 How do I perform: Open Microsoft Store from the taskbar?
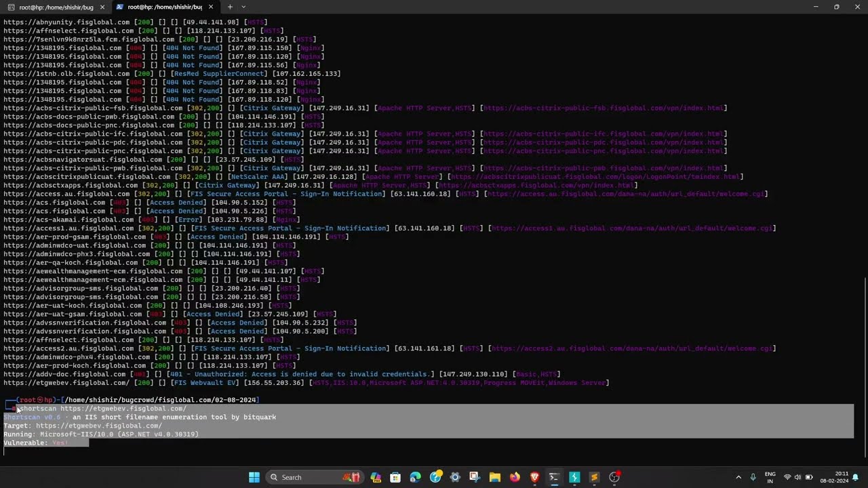(395, 477)
